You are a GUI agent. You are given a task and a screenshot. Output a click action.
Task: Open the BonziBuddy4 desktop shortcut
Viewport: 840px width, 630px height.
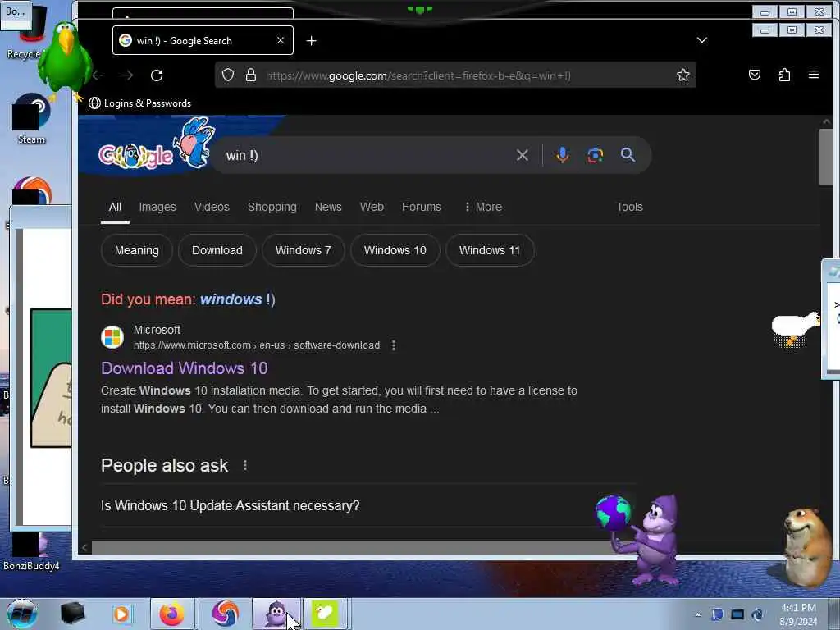(31, 552)
